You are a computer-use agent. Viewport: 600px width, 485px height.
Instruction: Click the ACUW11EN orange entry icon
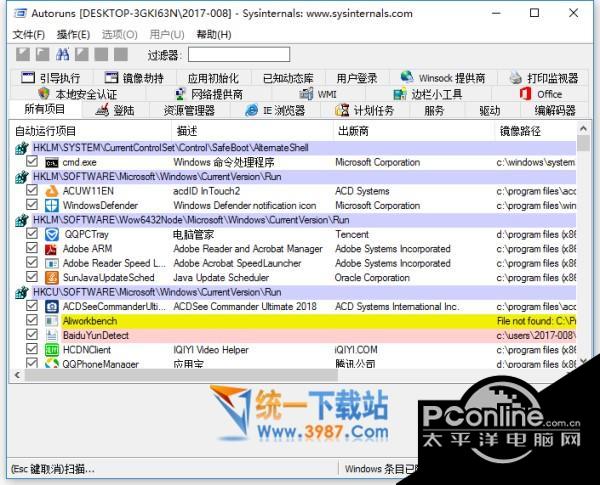tap(52, 191)
